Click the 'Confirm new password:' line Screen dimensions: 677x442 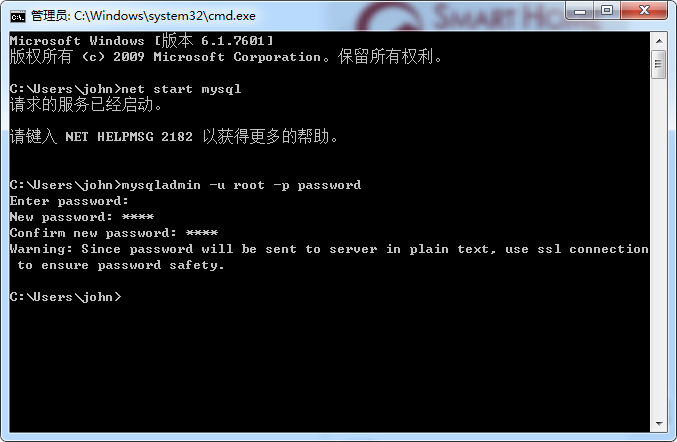tap(114, 233)
